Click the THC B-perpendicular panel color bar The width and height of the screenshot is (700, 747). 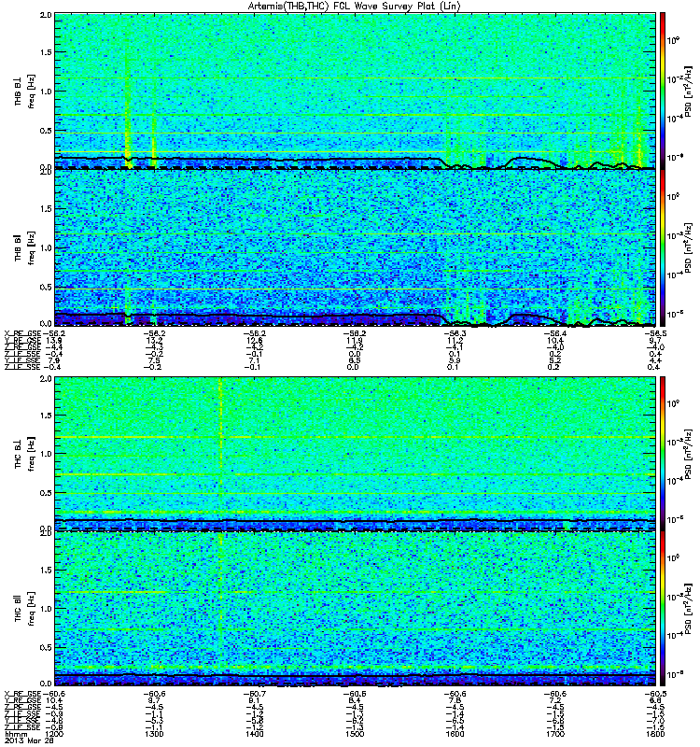(663, 454)
